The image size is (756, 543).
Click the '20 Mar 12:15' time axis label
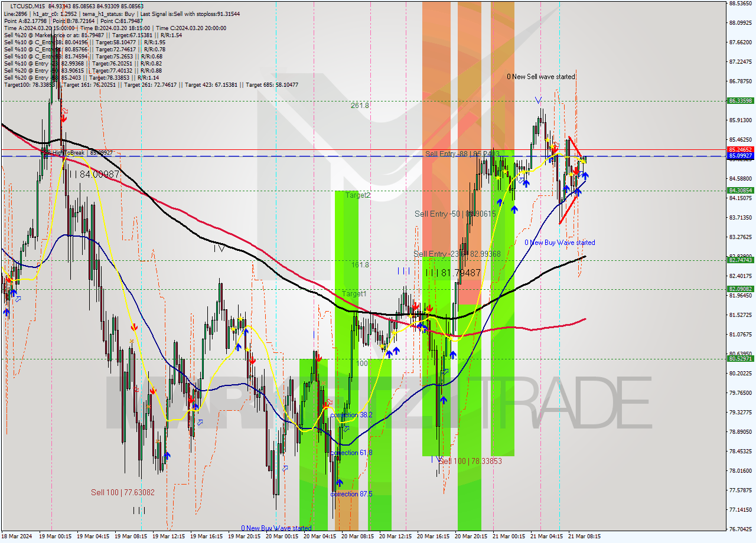pyautogui.click(x=395, y=537)
